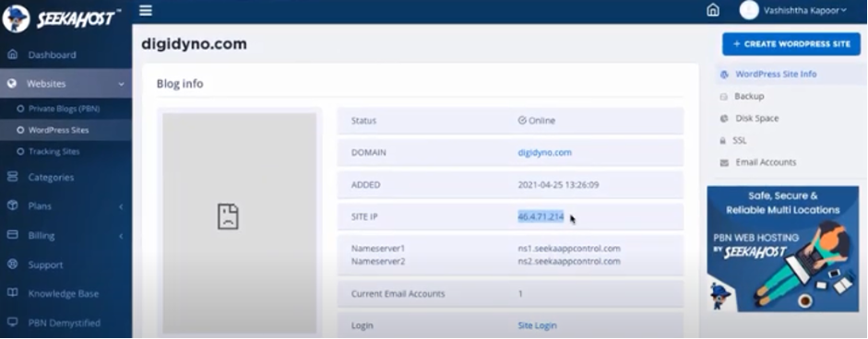Click highlighted site IP 46.4.71.214
This screenshot has height=339, width=868.
541,216
